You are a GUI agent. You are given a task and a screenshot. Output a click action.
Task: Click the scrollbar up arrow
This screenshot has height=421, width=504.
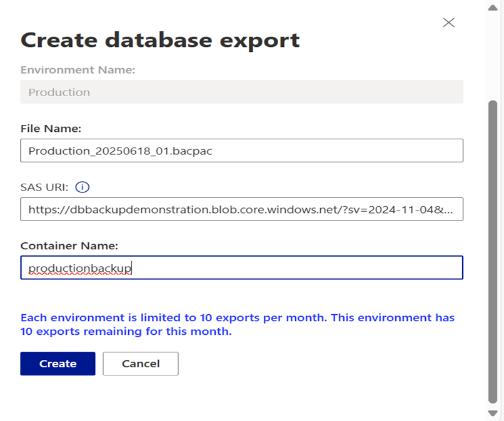(x=493, y=7)
